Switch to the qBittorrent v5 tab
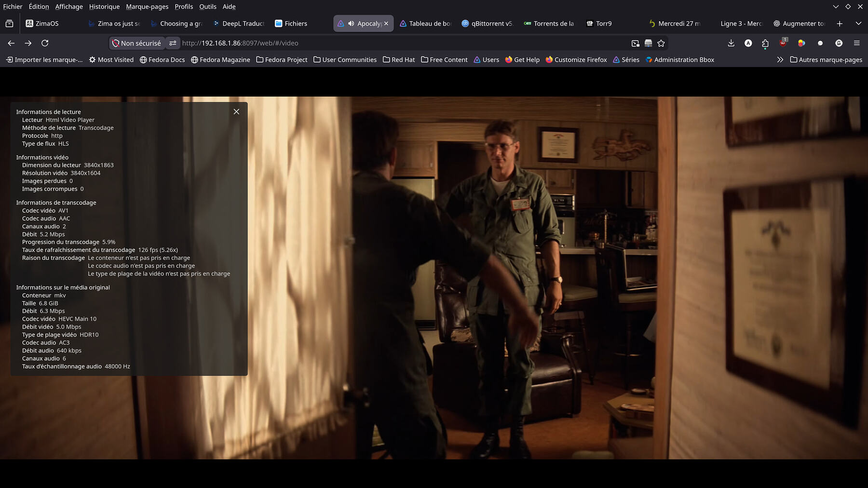Image resolution: width=868 pixels, height=488 pixels. [488, 24]
